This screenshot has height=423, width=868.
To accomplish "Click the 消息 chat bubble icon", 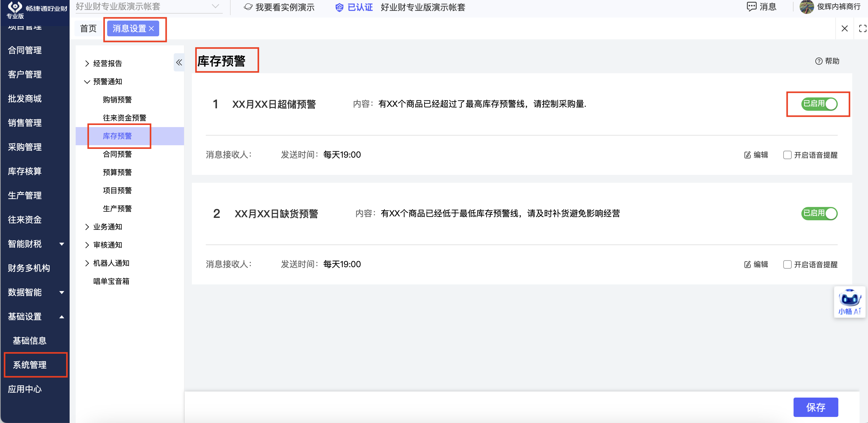I will pyautogui.click(x=751, y=7).
